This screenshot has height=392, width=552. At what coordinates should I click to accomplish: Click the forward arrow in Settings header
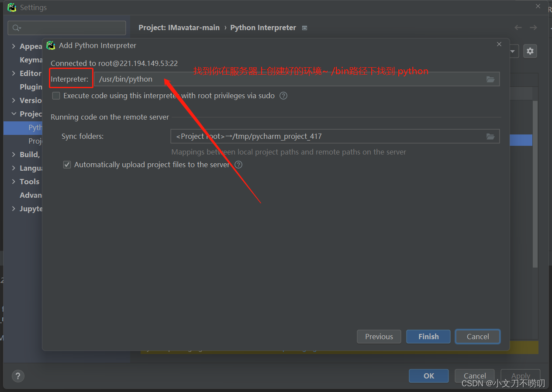[533, 28]
